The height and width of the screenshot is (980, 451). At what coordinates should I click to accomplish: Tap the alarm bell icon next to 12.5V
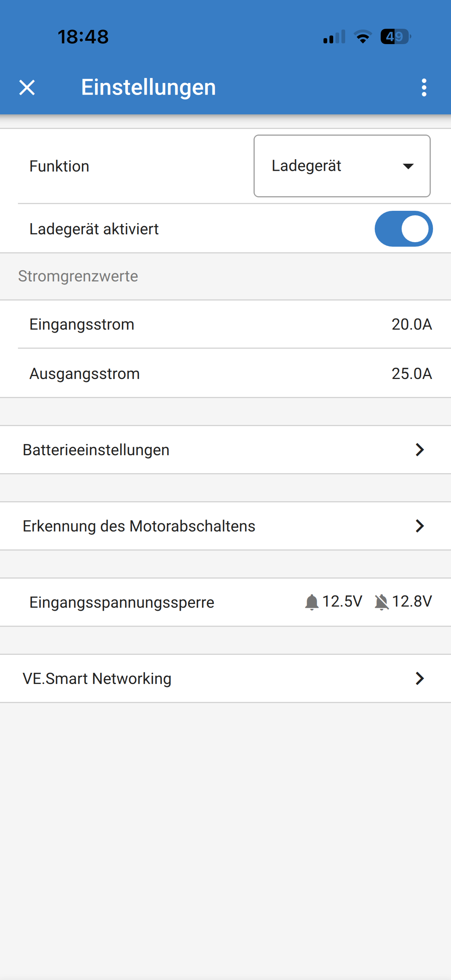[x=312, y=602]
